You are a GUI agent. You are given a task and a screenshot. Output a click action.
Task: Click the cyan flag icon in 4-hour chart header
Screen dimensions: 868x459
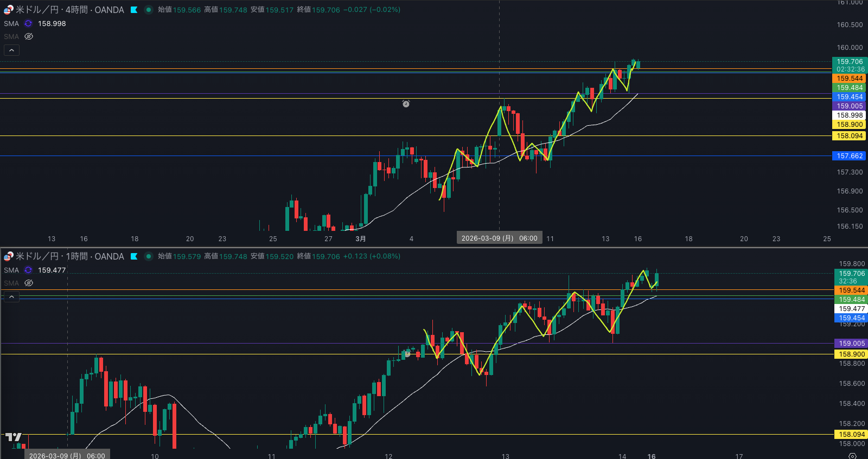click(134, 10)
